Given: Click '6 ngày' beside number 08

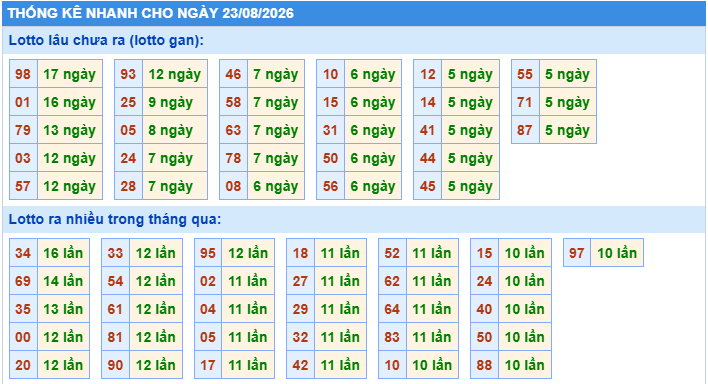Looking at the screenshot, I should coord(276,186).
